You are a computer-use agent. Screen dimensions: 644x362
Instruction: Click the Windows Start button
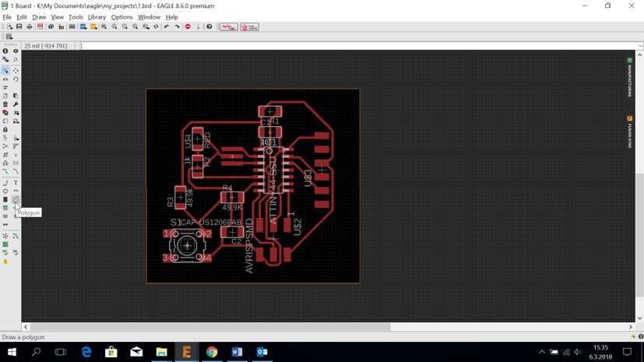point(12,352)
